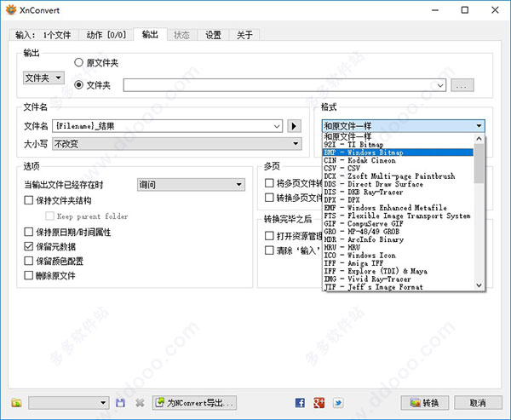Toggle the open explorer after conversion checkbox
The image size is (511, 420).
point(269,236)
